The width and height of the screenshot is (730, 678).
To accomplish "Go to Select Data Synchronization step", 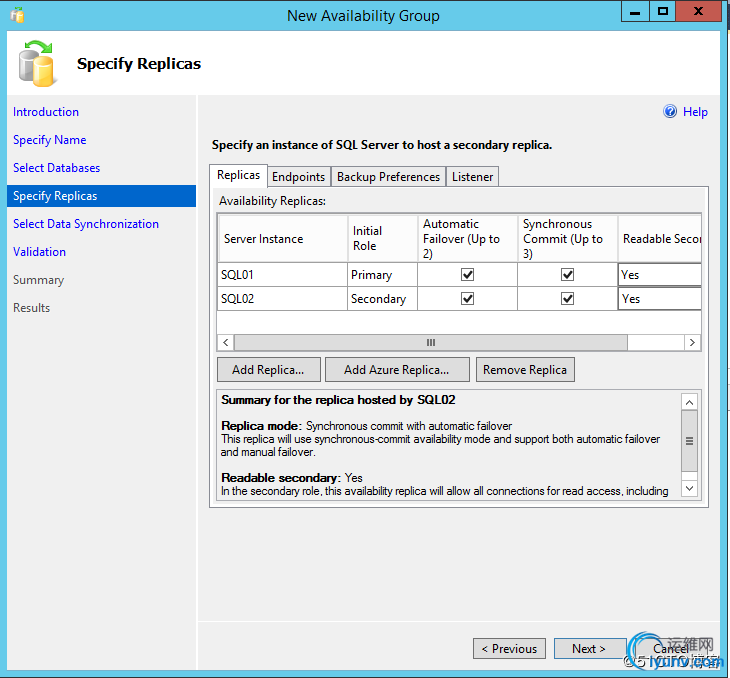I will click(86, 224).
